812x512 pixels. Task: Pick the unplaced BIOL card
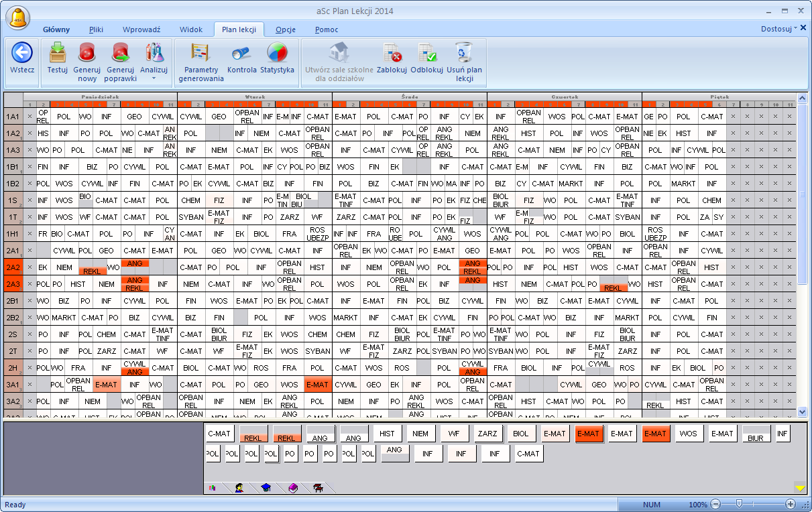(x=522, y=434)
